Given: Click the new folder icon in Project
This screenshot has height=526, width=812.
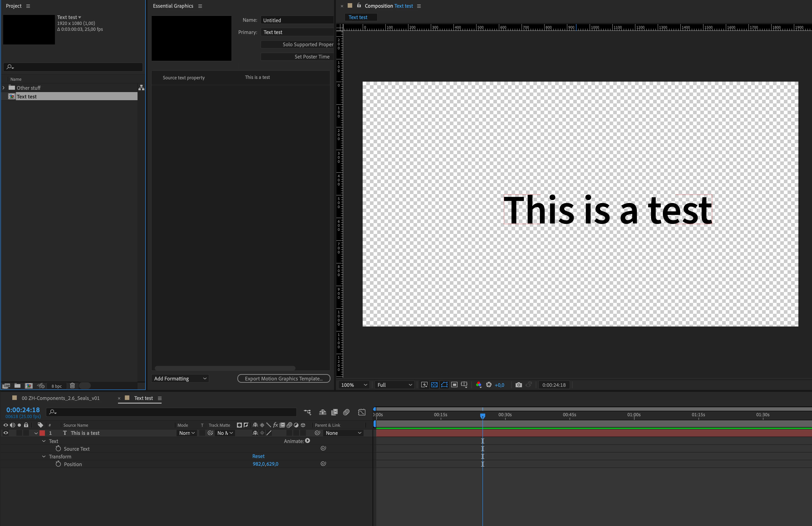Looking at the screenshot, I should coord(17,386).
